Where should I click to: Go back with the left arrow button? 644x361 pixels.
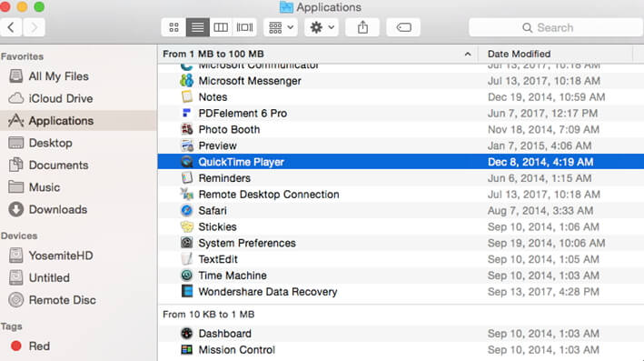click(x=11, y=27)
